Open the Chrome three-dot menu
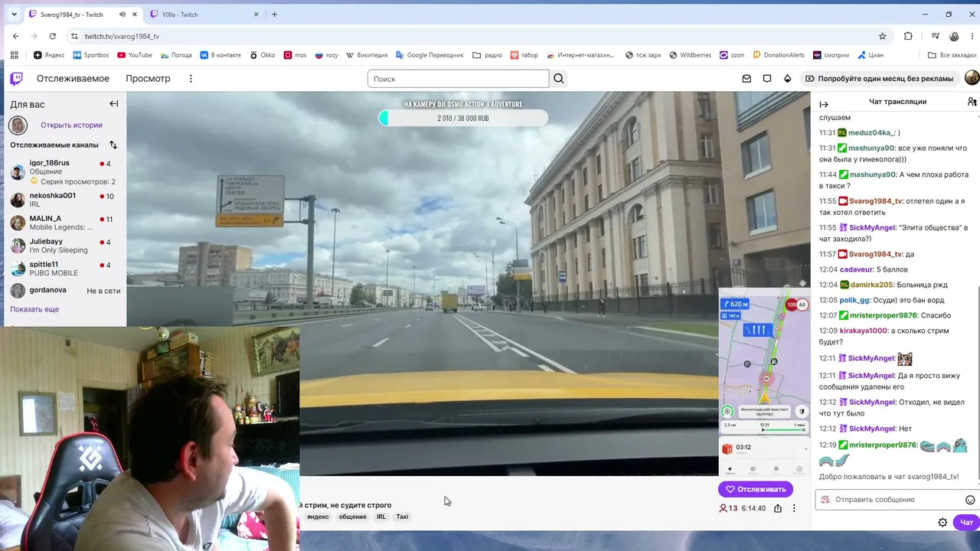 pyautogui.click(x=971, y=36)
